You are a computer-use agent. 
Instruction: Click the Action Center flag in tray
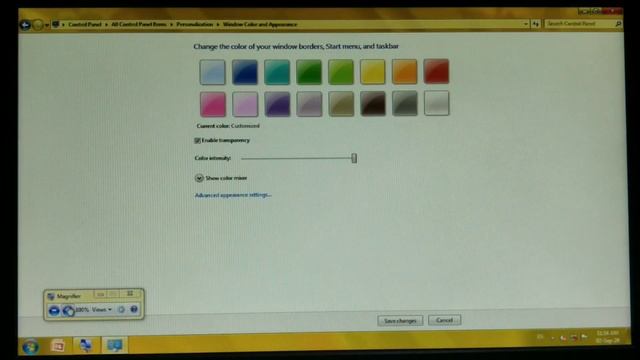(584, 337)
